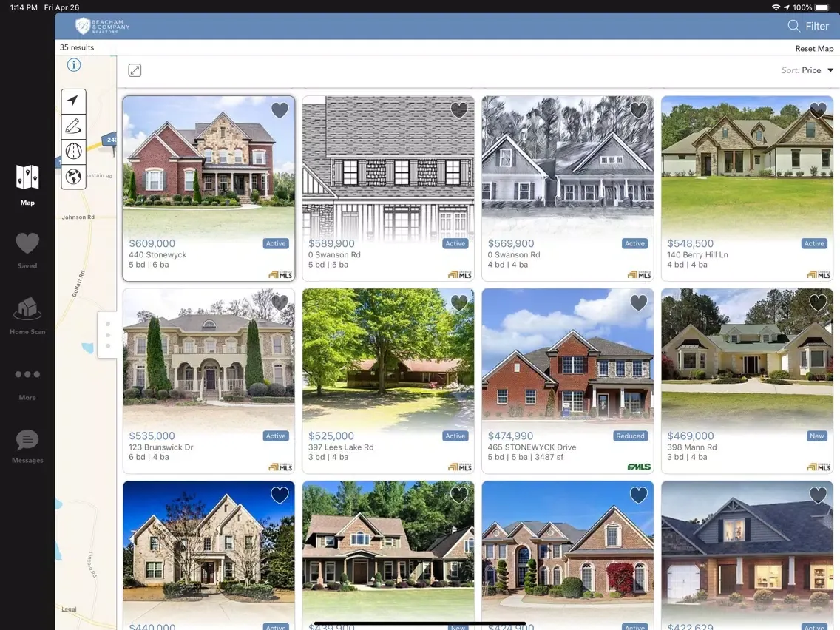Open the map info icon
This screenshot has height=630, width=840.
point(74,65)
